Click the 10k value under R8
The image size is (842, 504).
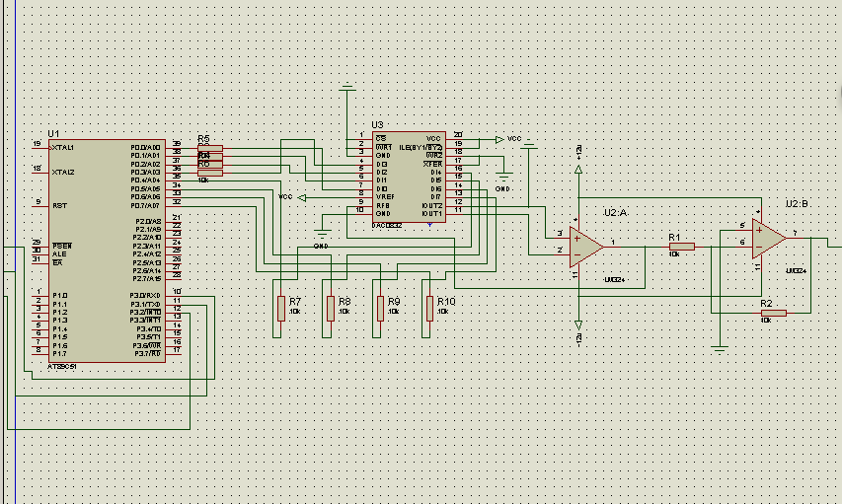(344, 312)
